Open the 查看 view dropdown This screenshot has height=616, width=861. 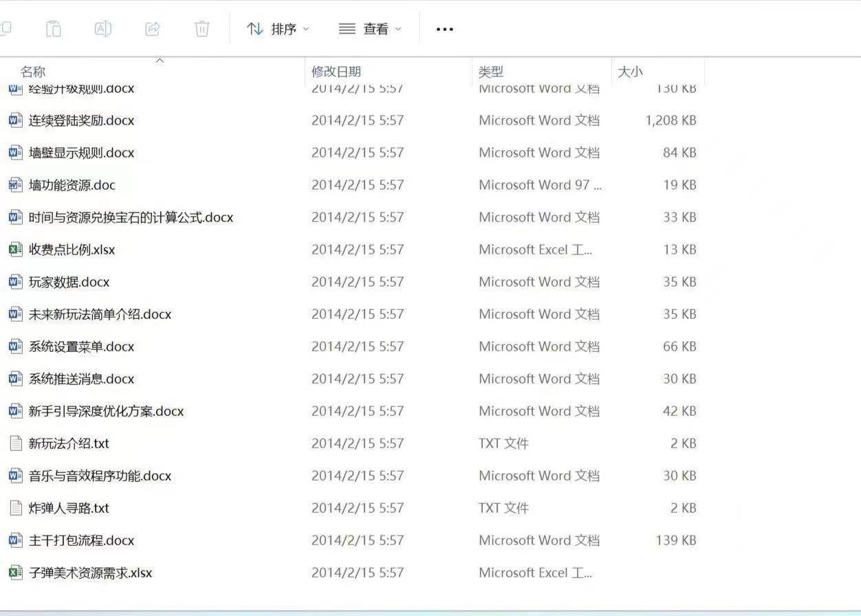[370, 29]
